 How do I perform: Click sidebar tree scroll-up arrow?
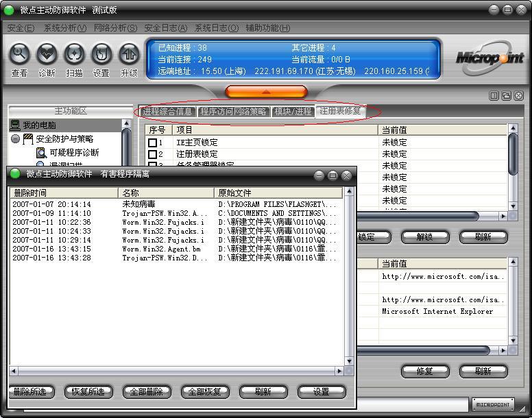(x=126, y=123)
